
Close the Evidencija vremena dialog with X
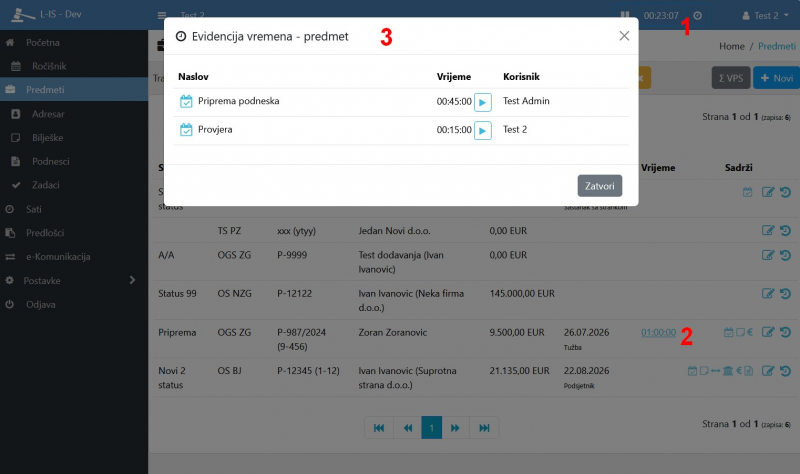coord(624,36)
